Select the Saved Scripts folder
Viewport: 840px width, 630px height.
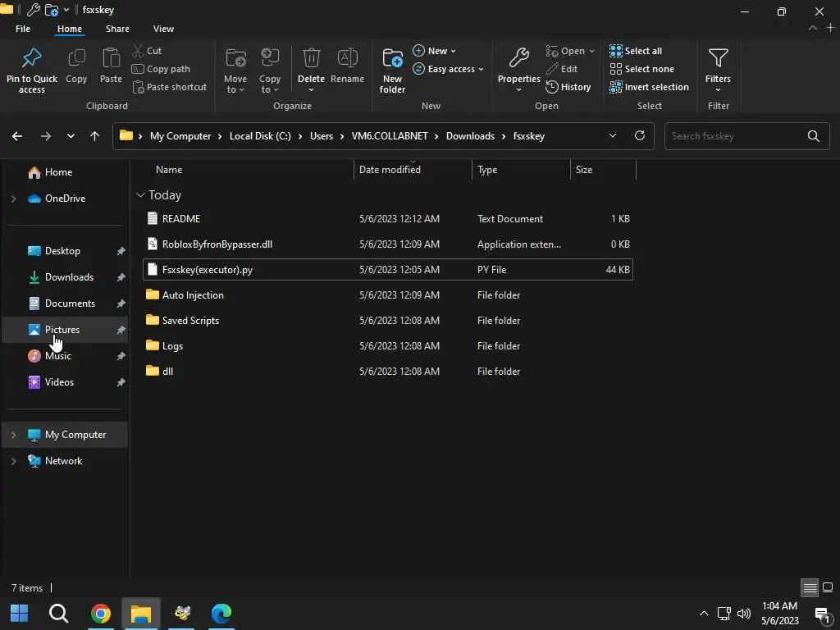coord(388,321)
